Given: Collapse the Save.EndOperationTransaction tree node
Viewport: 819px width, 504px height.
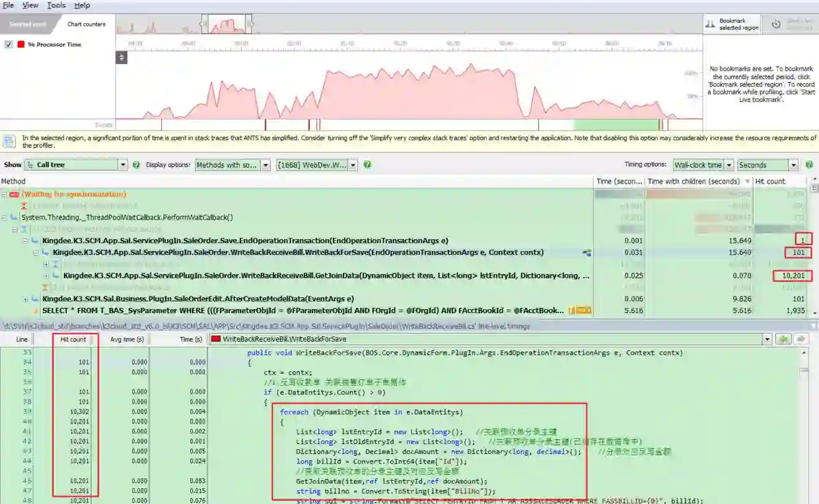Looking at the screenshot, I should (25, 240).
